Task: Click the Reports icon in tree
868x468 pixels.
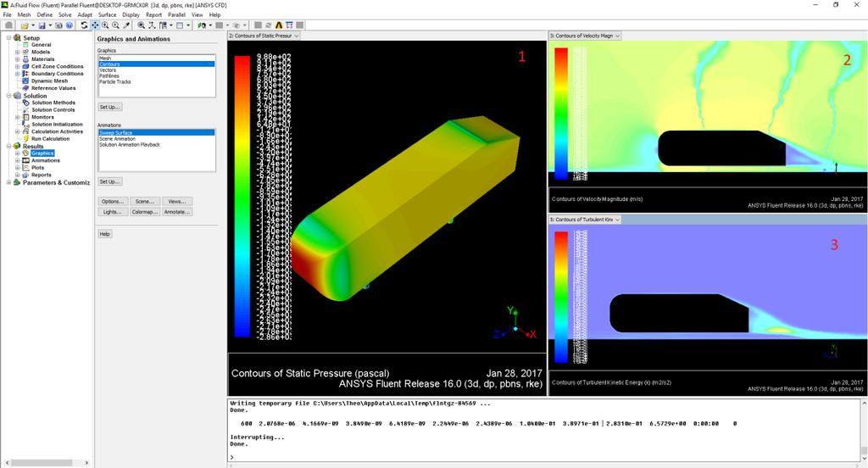Action: pos(25,175)
